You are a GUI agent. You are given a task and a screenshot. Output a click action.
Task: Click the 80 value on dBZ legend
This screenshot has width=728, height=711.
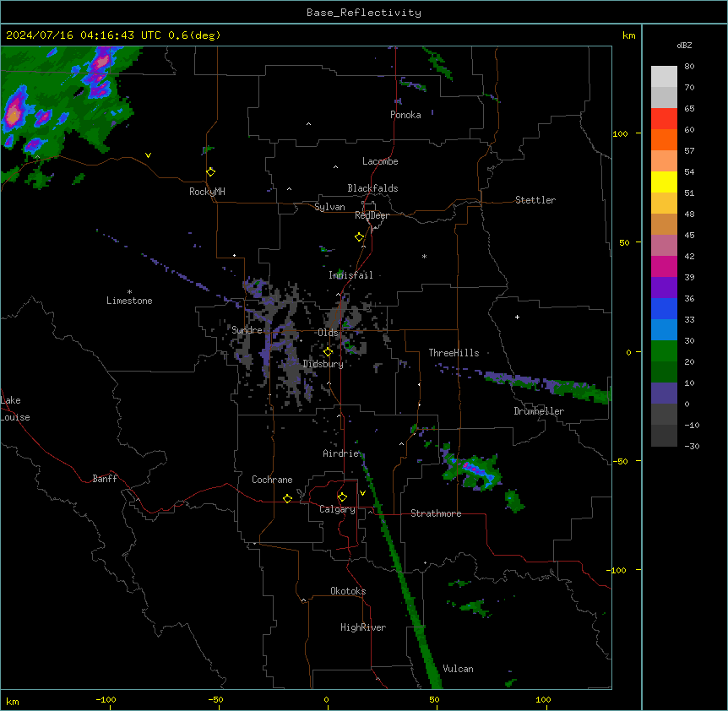(x=689, y=67)
